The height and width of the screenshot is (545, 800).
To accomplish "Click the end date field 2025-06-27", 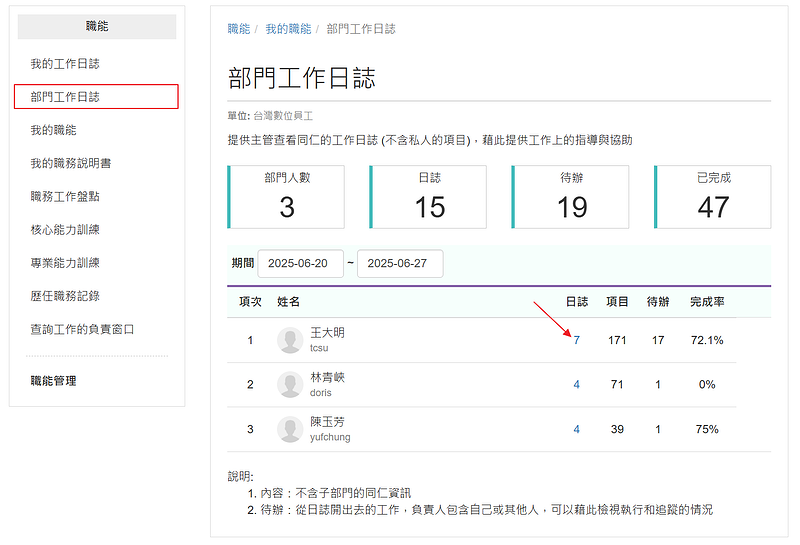I will [x=399, y=264].
